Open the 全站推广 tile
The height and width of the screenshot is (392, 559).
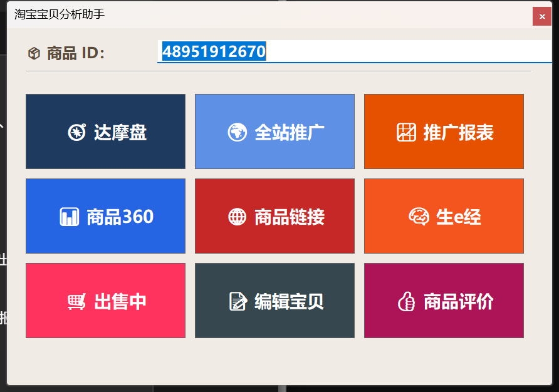point(274,132)
